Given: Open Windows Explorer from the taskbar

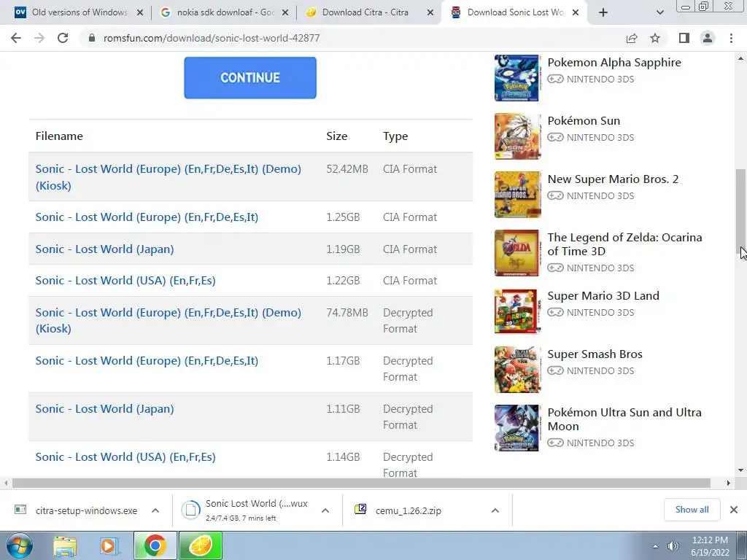Looking at the screenshot, I should (65, 545).
